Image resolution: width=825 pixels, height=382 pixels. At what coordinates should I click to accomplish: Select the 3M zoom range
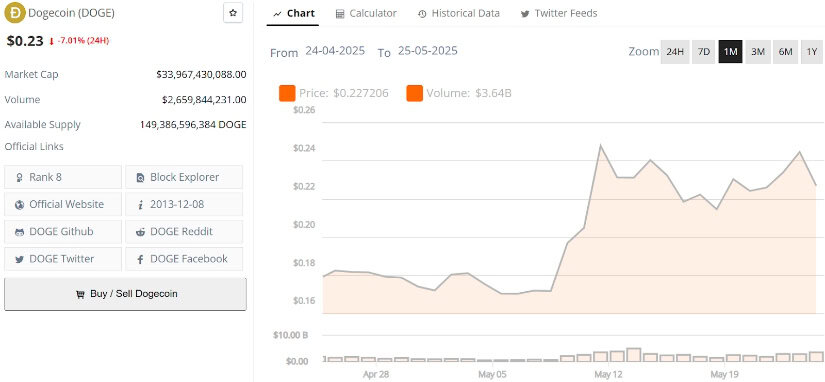tap(758, 52)
